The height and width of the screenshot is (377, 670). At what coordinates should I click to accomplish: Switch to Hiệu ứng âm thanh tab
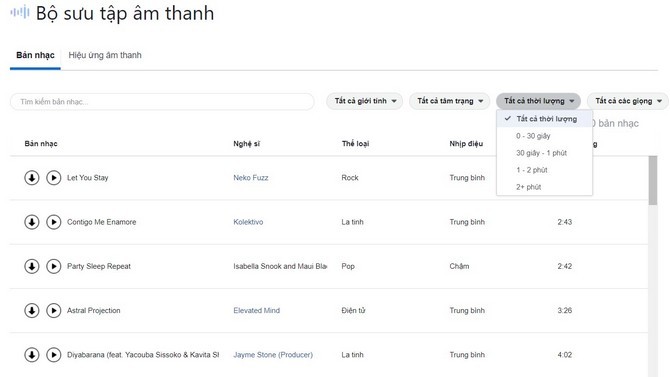pos(105,55)
